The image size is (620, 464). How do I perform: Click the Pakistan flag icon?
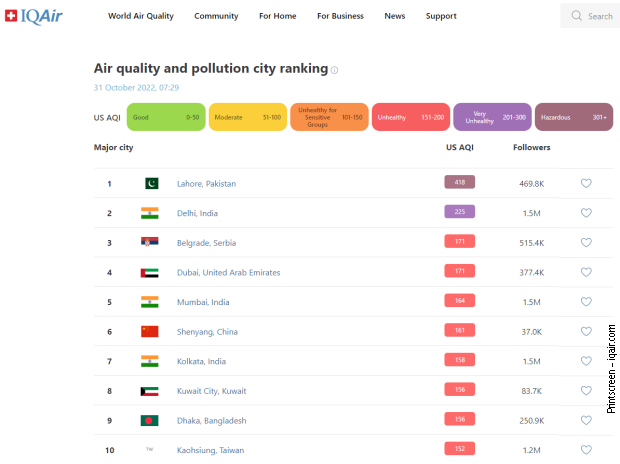151,183
